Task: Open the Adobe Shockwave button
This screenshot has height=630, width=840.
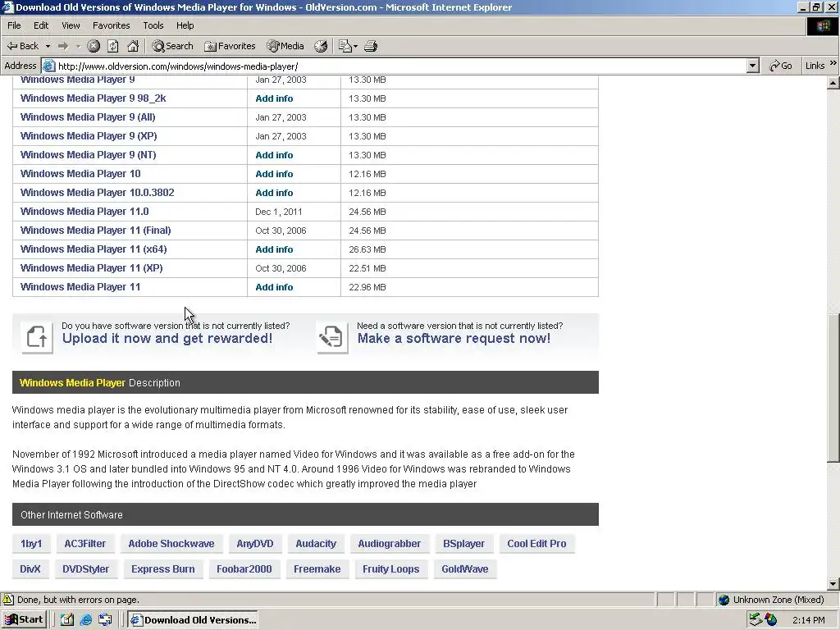Action: coord(171,544)
